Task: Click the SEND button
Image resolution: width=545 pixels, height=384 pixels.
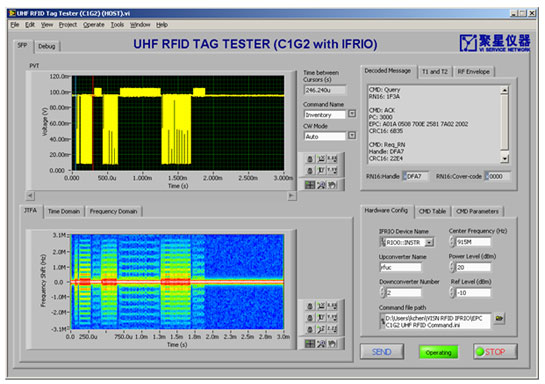Action: 382,352
